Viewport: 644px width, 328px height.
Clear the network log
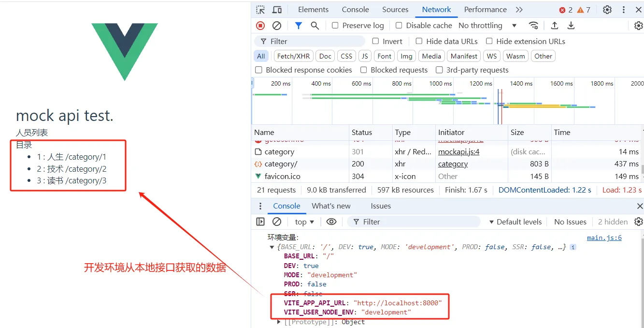coord(277,26)
